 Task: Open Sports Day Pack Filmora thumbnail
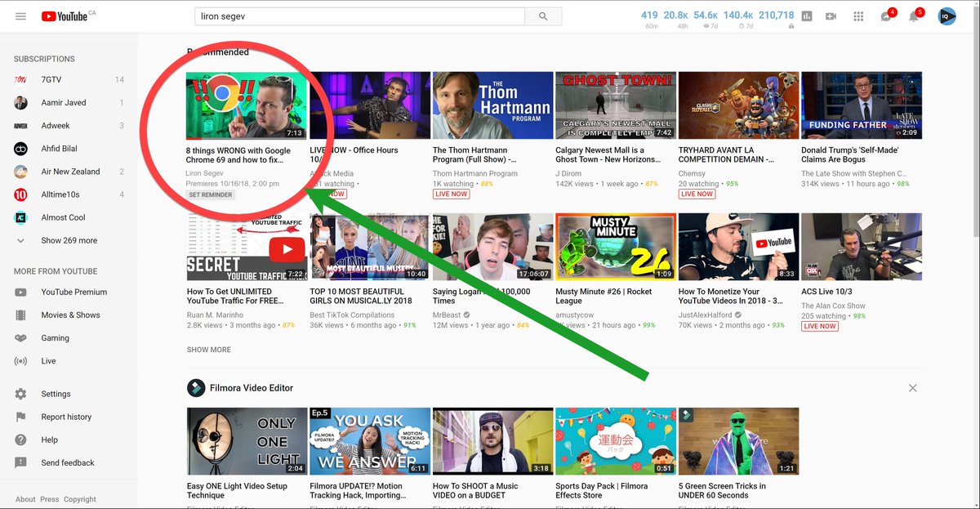(x=616, y=442)
